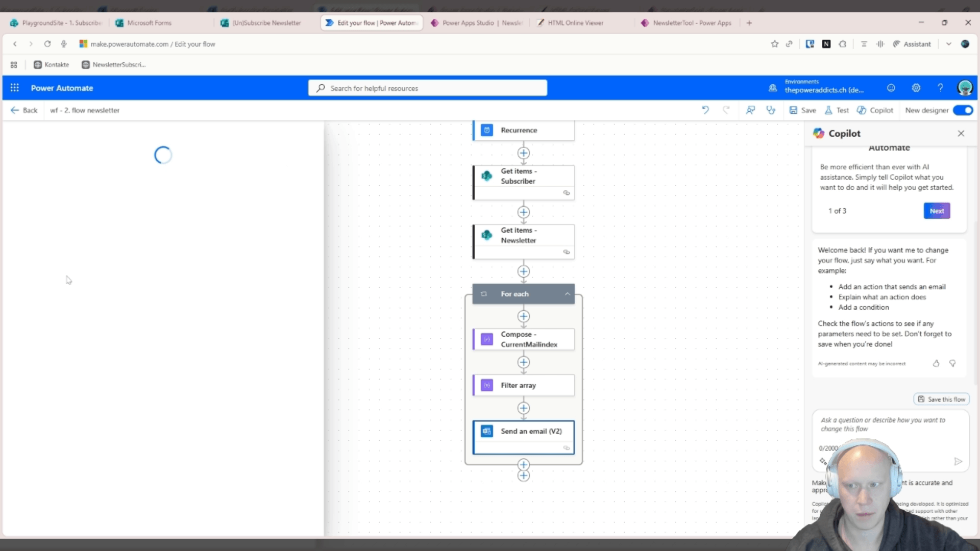Click the flow name wf - 2. flow newsletter
This screenshot has width=980, height=551.
pyautogui.click(x=85, y=110)
